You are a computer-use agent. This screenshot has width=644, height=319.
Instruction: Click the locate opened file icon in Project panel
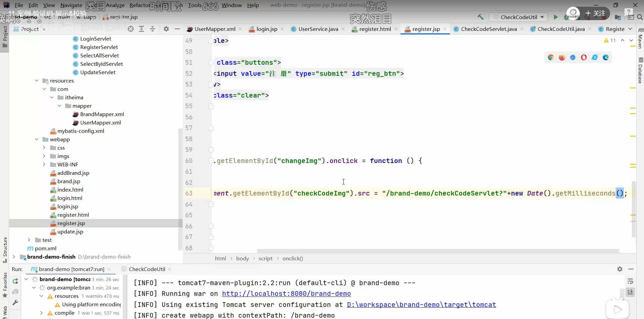(131, 29)
